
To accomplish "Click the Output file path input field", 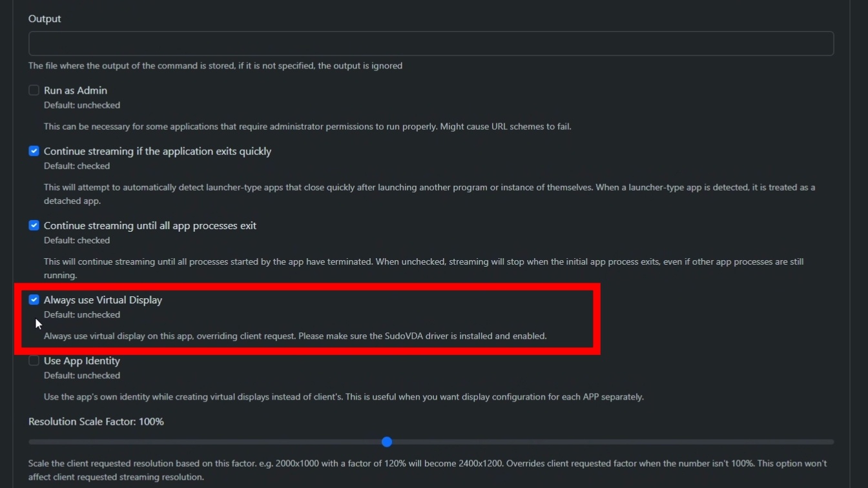I will pos(431,43).
